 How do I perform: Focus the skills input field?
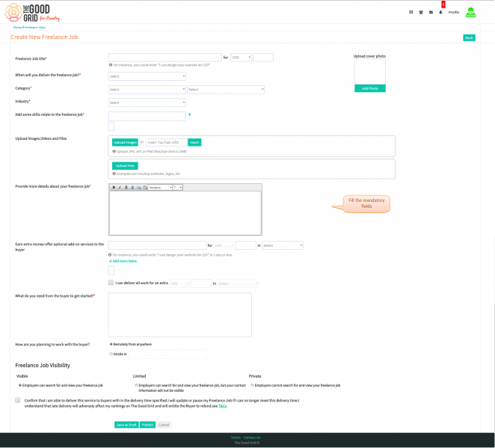pos(147,116)
